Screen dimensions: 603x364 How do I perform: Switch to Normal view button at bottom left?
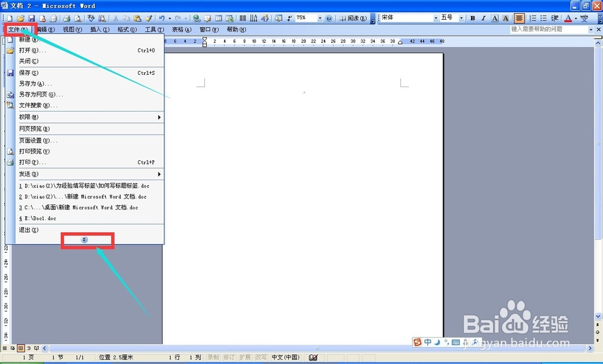[x=5, y=348]
